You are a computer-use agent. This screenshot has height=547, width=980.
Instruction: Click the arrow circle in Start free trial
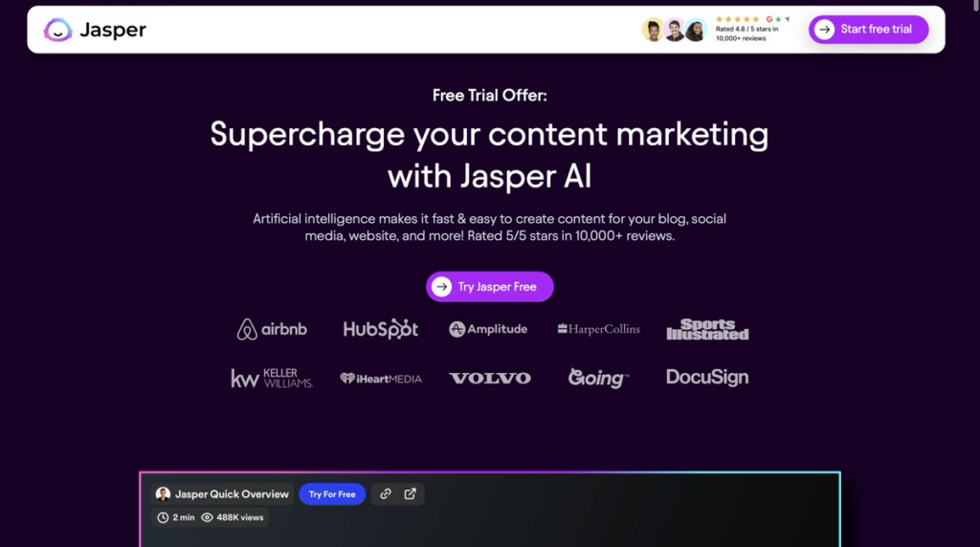(x=824, y=30)
